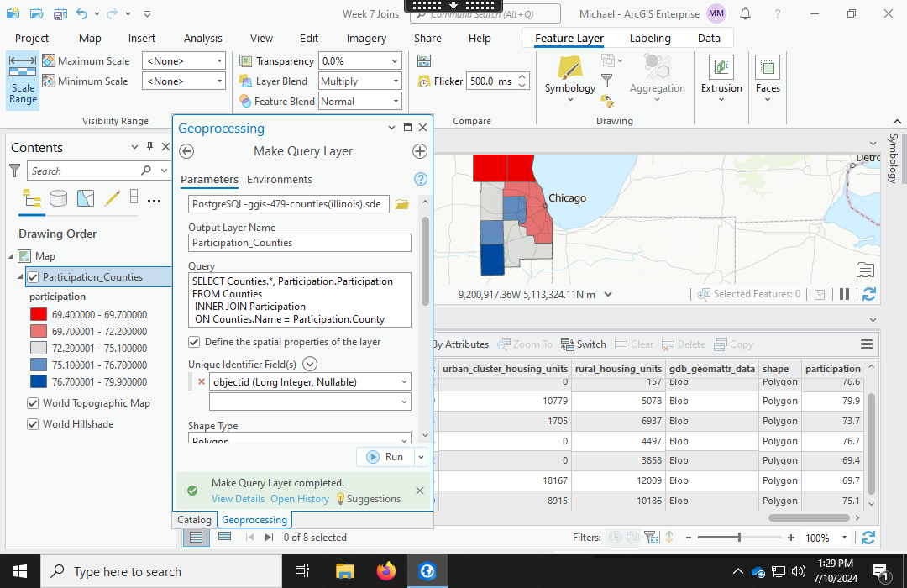Toggle World Topographic Map layer visibility
The width and height of the screenshot is (907, 588).
point(33,403)
